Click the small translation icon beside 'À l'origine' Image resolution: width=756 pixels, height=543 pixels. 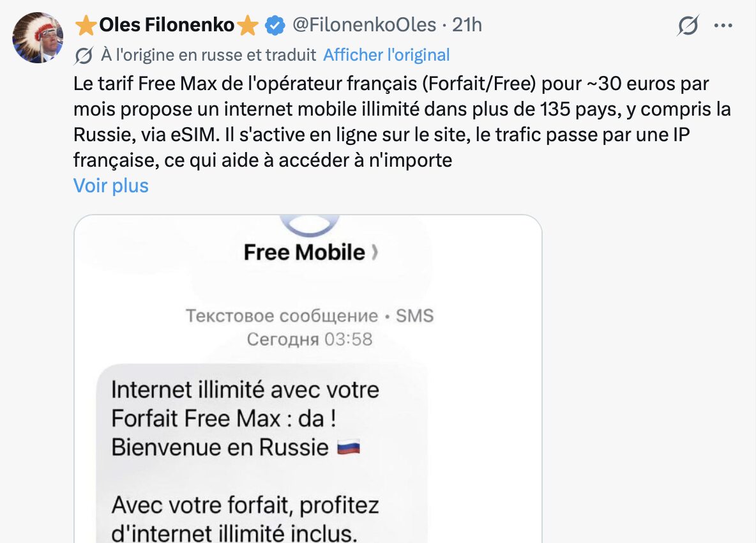(84, 56)
